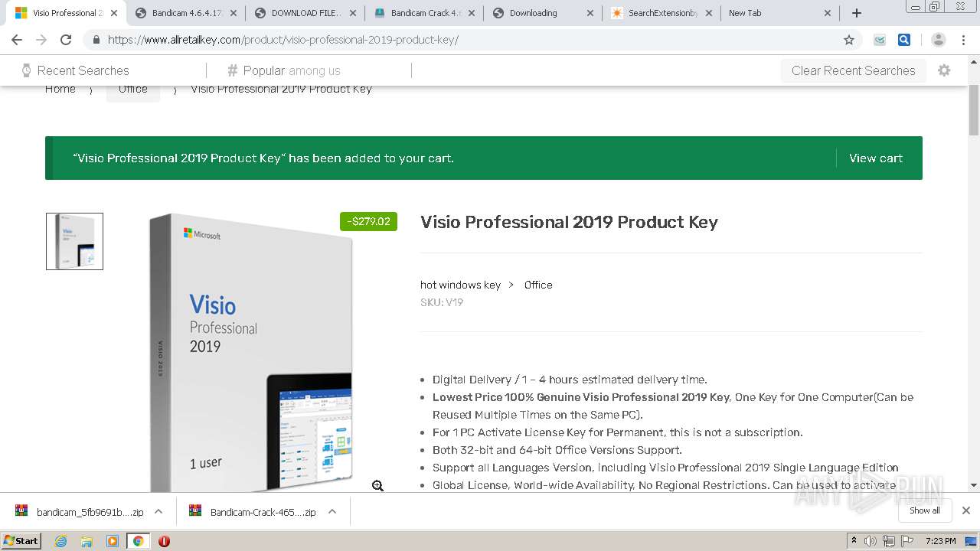Open Office category link under product title
The height and width of the screenshot is (551, 980).
tap(538, 285)
